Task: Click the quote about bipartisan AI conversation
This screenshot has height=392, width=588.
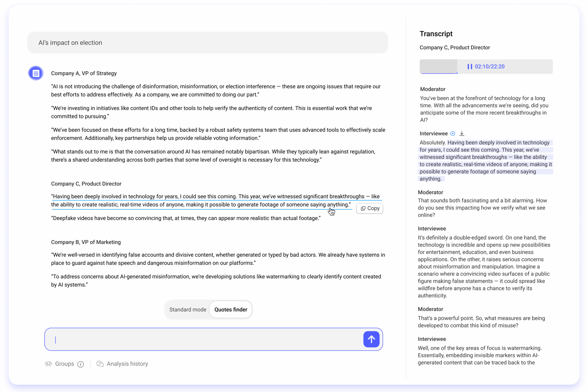Action: click(213, 155)
